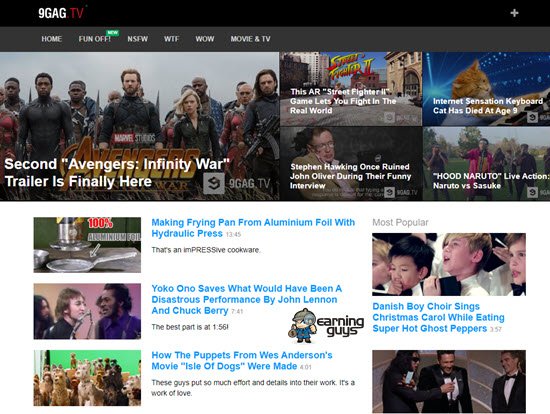The image size is (550, 414).
Task: Switch to MOVIE & TV category
Action: pos(250,39)
